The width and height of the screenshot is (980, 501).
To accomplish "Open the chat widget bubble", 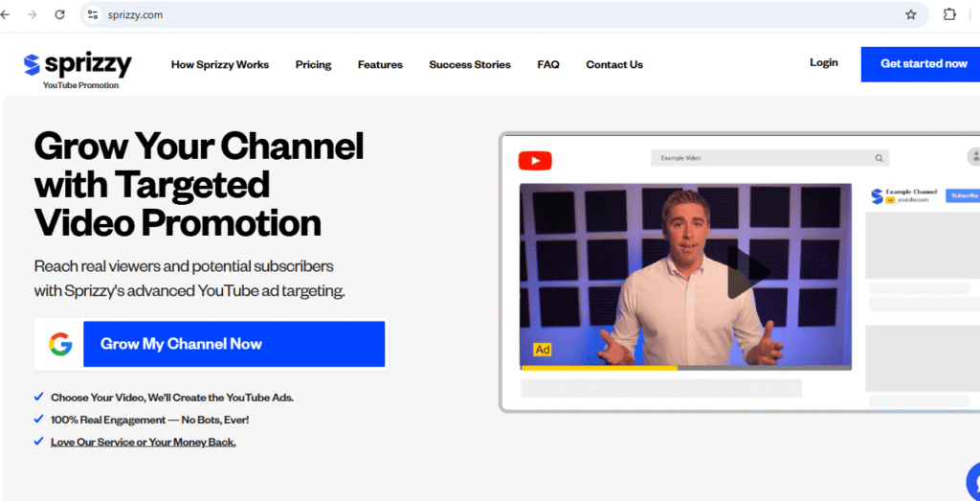I will tap(972, 482).
